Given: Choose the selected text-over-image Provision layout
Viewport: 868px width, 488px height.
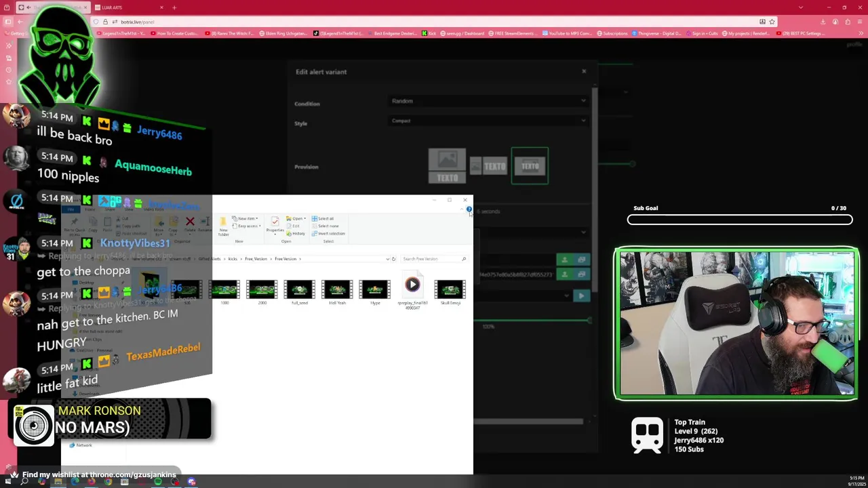Looking at the screenshot, I should [530, 166].
